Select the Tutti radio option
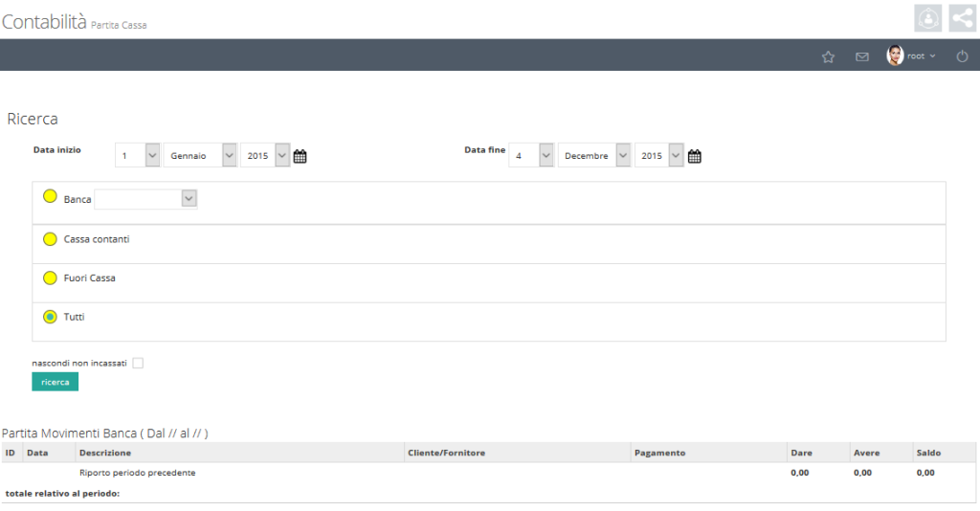This screenshot has height=511, width=980. [x=50, y=317]
